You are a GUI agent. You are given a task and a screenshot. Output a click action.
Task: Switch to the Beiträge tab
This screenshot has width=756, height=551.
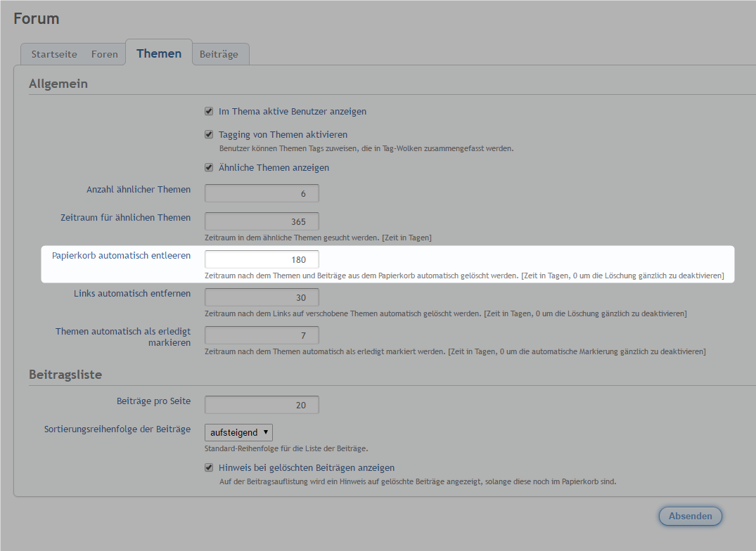[219, 54]
